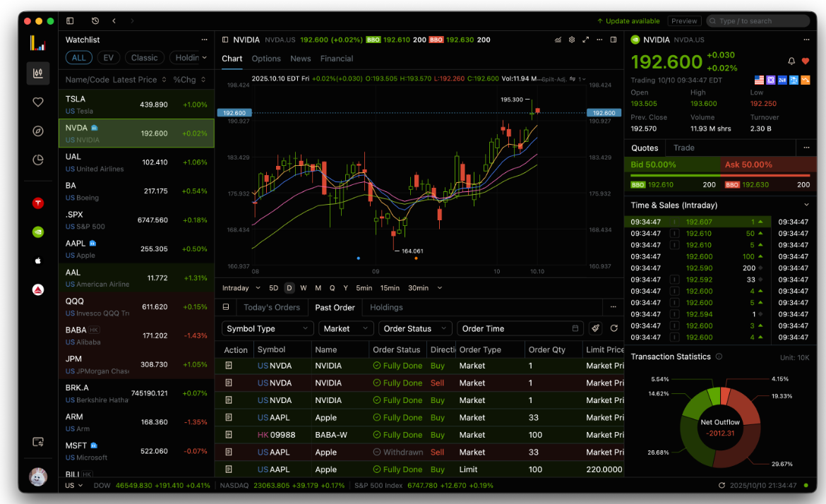
Task: Open the Symbol Type dropdown
Action: pyautogui.click(x=268, y=328)
